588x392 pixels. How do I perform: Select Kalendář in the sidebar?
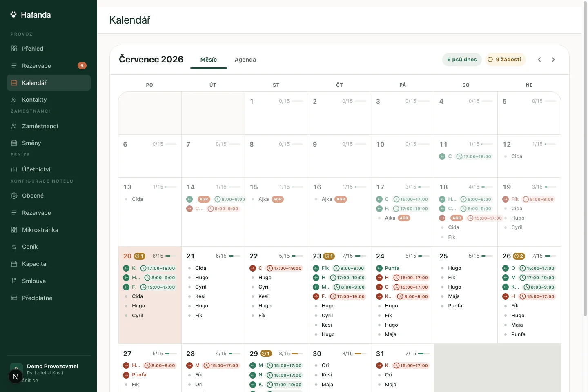click(49, 83)
